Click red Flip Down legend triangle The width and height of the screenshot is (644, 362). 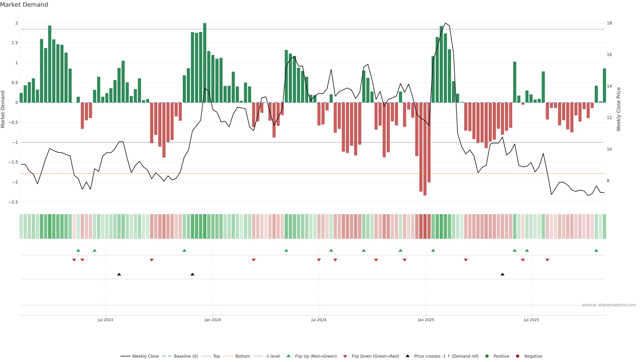point(345,356)
